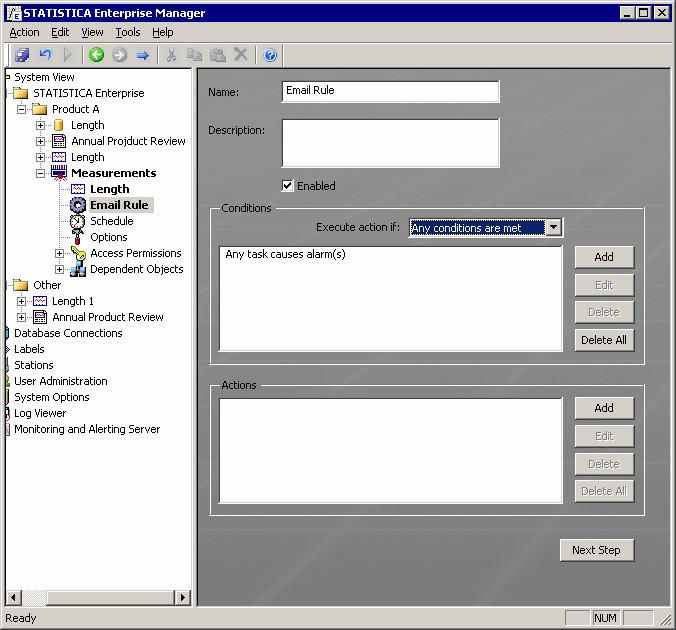Click the blue Undo arrow icon
Viewport: 676px width, 630px height.
tap(45, 55)
